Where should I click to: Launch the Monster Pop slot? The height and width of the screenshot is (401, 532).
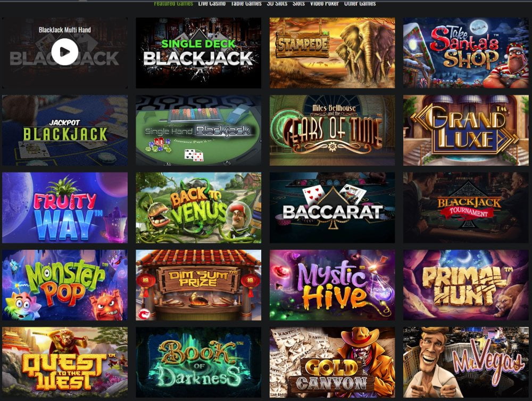coord(65,285)
